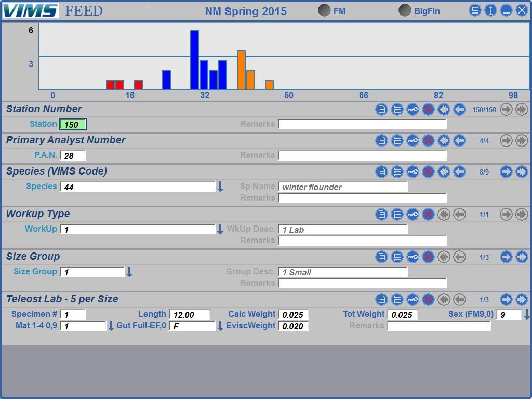Expand the Species dropdown arrow
This screenshot has height=399, width=532.
coord(220,187)
